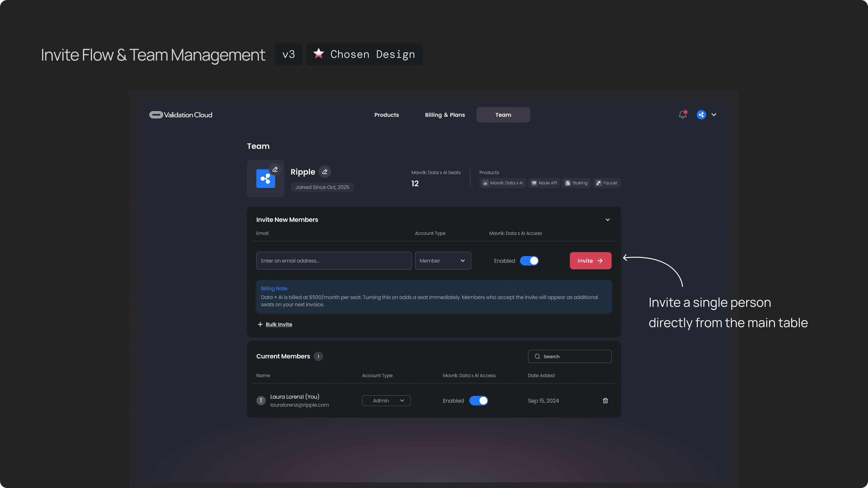Open the Member account type dropdown
868x488 pixels.
pyautogui.click(x=443, y=261)
